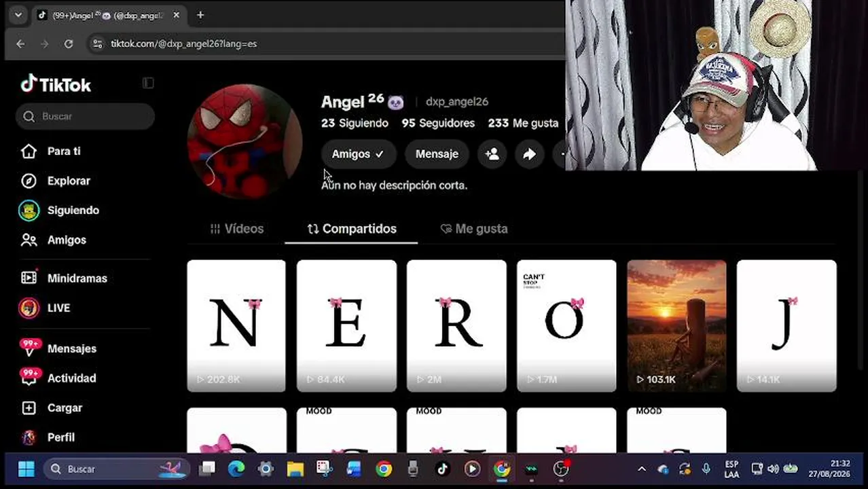Open Cargar upload page

pos(65,408)
